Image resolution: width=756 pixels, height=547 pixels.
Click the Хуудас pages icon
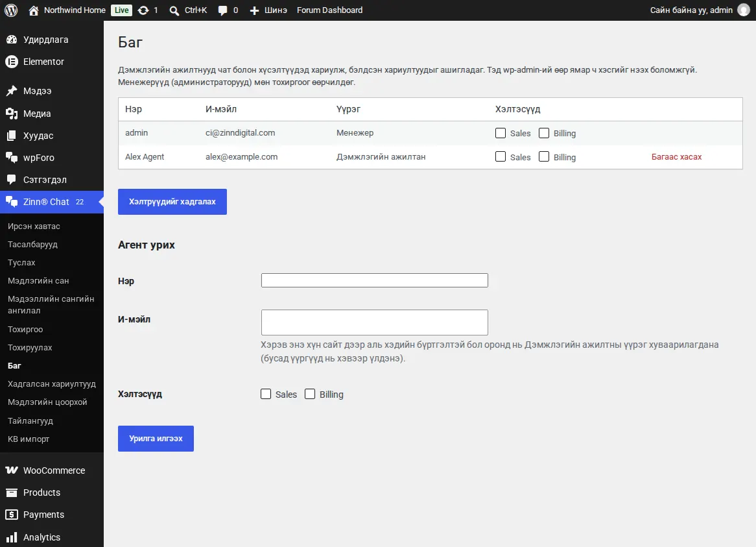tap(12, 136)
